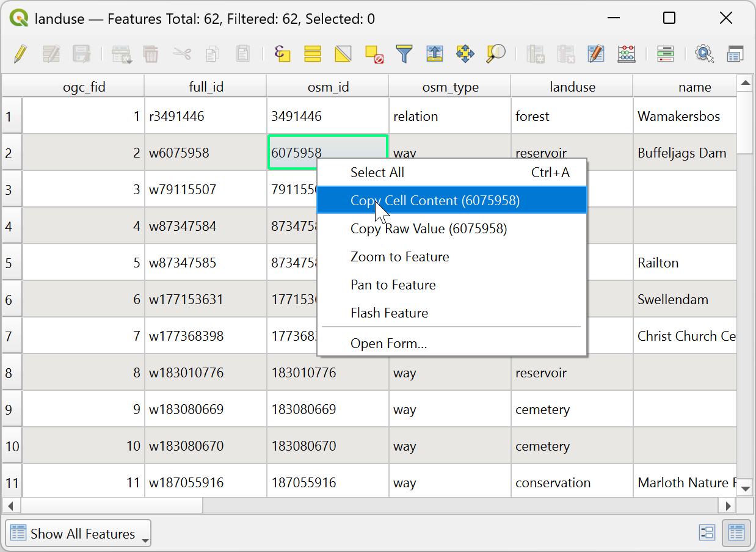The image size is (756, 552).
Task: Click the horizontal scrollbar left arrow
Action: click(x=10, y=505)
